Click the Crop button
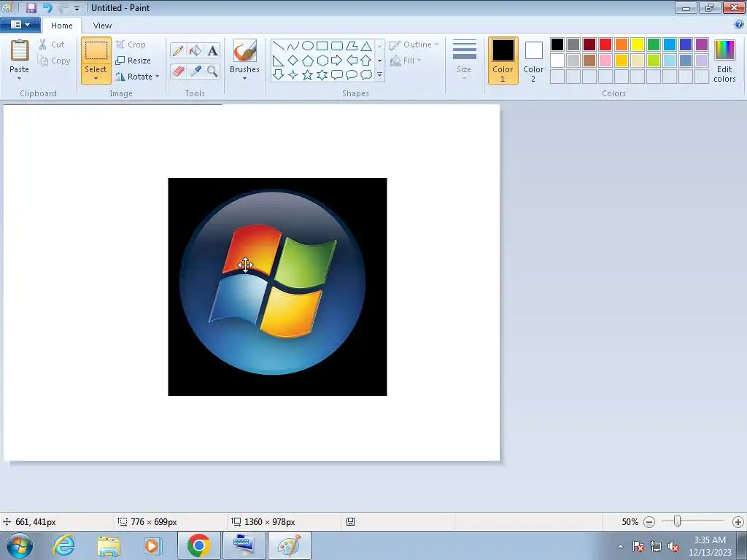The image size is (747, 560). 131,44
